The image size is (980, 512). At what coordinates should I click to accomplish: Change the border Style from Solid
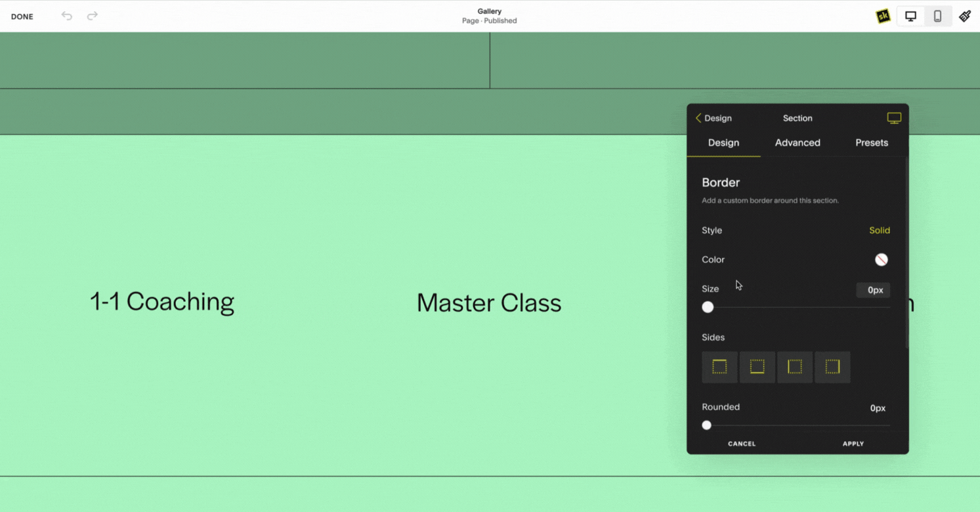(880, 230)
